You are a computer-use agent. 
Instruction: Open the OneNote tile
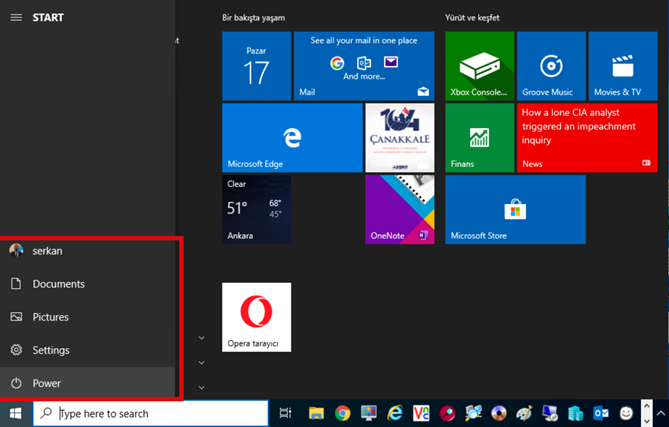click(400, 209)
